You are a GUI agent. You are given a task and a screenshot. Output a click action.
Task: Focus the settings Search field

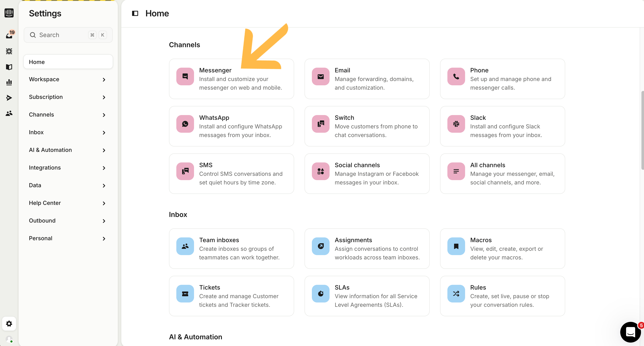(x=63, y=35)
